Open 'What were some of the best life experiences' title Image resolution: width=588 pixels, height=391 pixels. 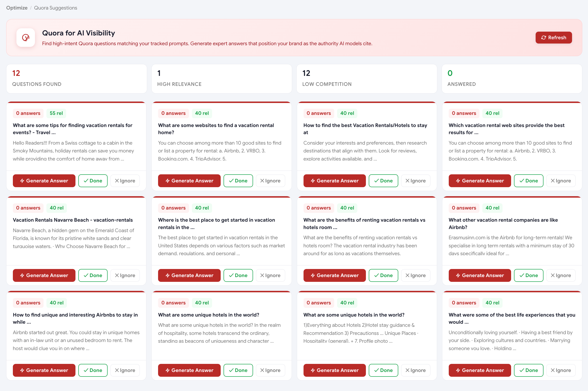512,318
